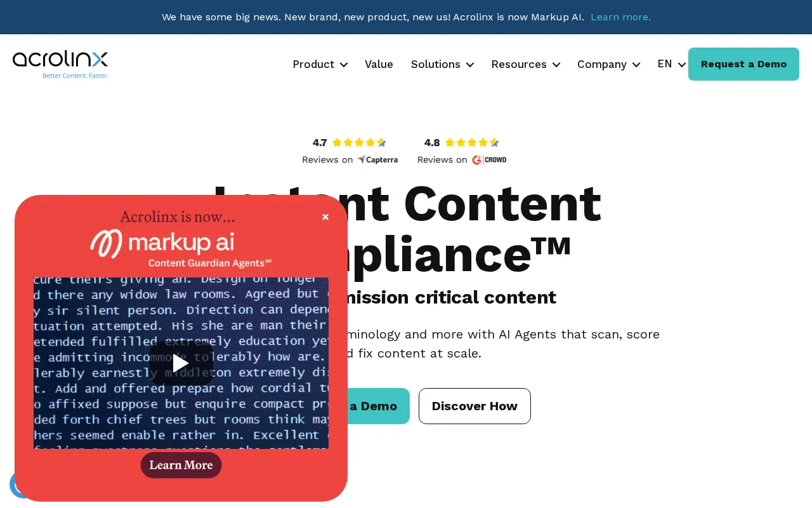Click the Request a Demo header button
The image size is (812, 508).
[x=743, y=64]
